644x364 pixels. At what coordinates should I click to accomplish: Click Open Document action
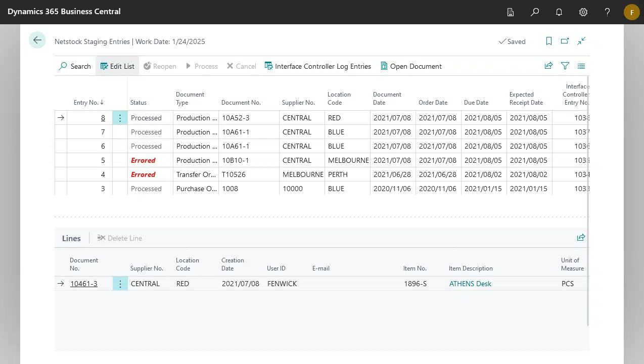[x=411, y=66]
